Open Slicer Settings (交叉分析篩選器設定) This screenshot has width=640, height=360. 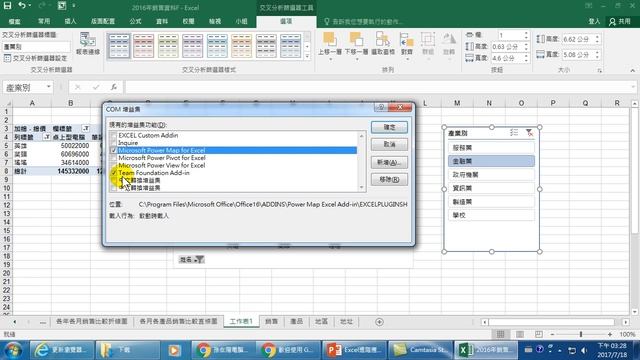click(36, 58)
